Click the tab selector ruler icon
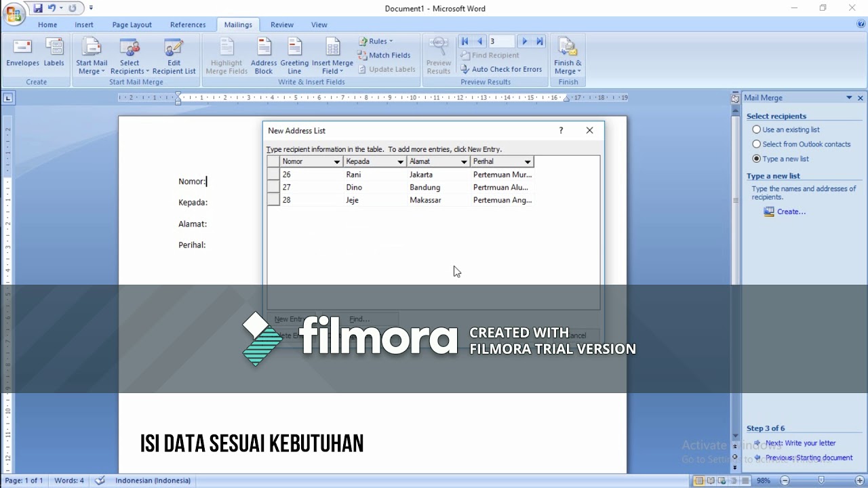 [8, 98]
